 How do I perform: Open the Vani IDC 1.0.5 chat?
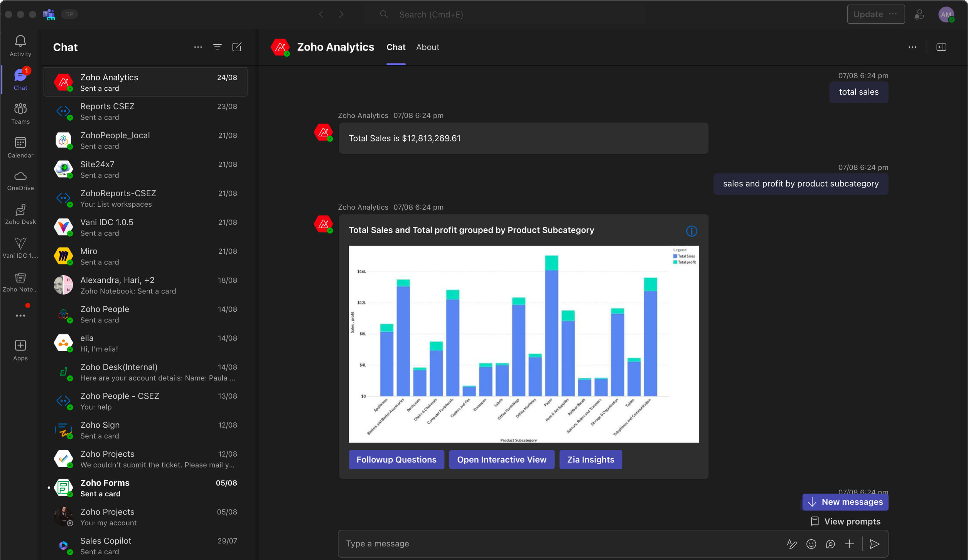click(145, 227)
